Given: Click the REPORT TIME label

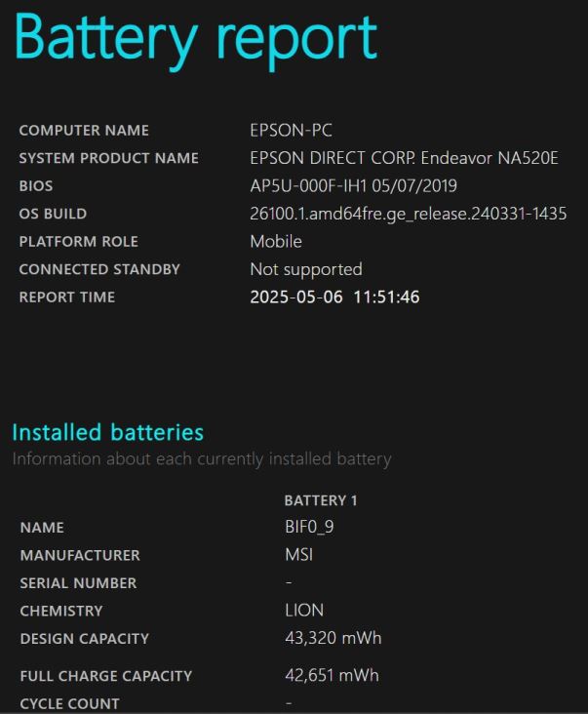Looking at the screenshot, I should pos(67,297).
